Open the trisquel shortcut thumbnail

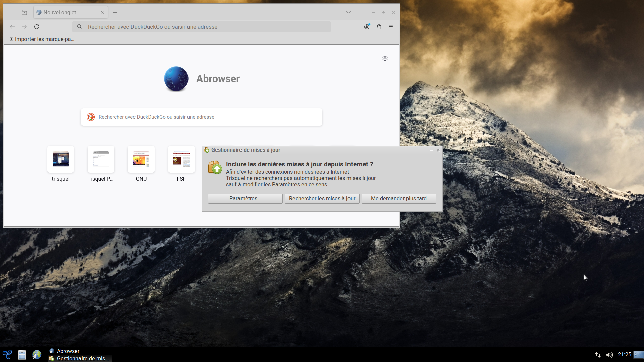pos(61,159)
